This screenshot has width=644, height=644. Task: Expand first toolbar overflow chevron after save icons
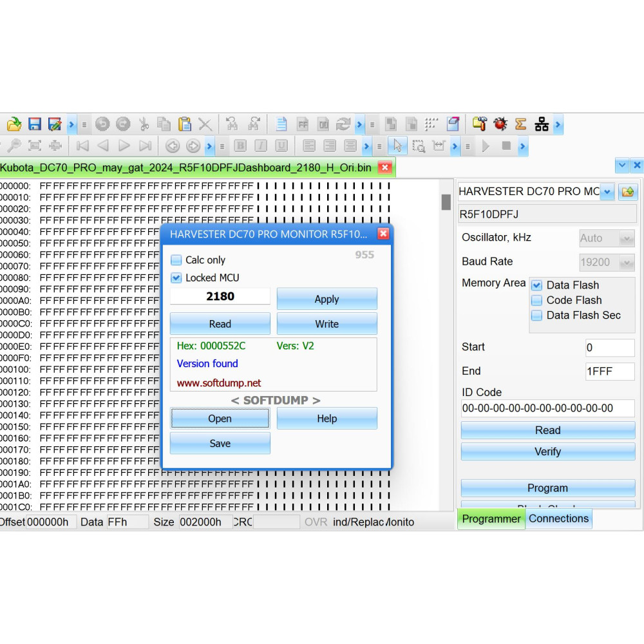tap(71, 124)
